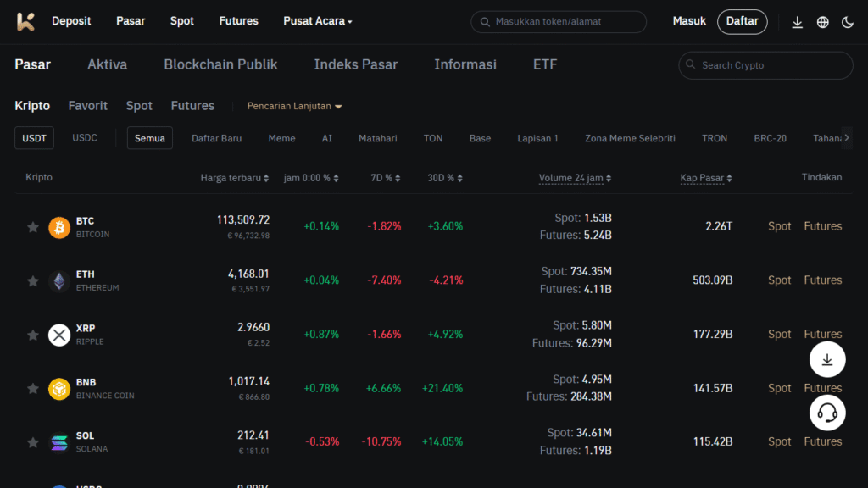Click the Ethereum coin icon
The width and height of the screenshot is (868, 488).
[x=58, y=280]
